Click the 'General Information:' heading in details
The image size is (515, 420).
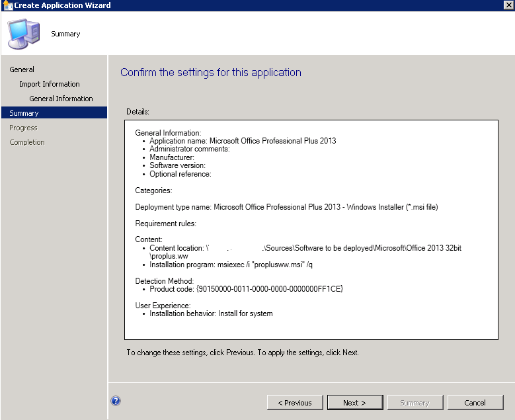click(x=168, y=133)
